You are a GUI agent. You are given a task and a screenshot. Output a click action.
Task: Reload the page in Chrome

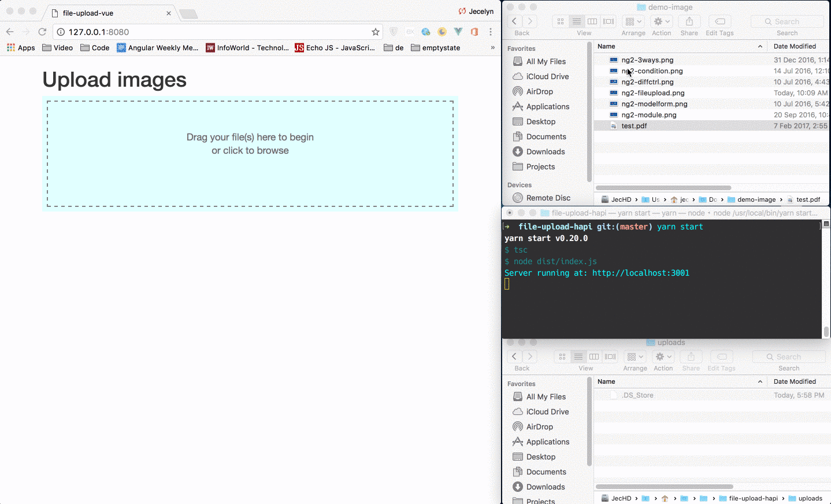coord(42,32)
